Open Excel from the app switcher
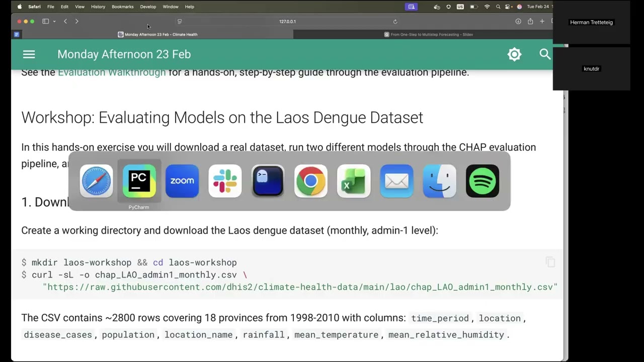 354,181
